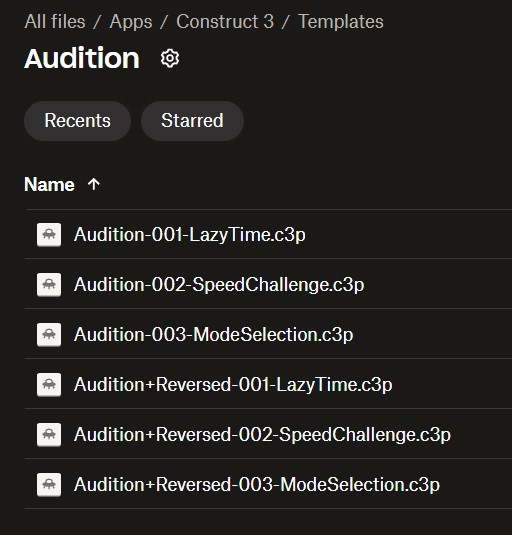Open the Audition folder settings gear
The height and width of the screenshot is (535, 512).
coord(170,59)
